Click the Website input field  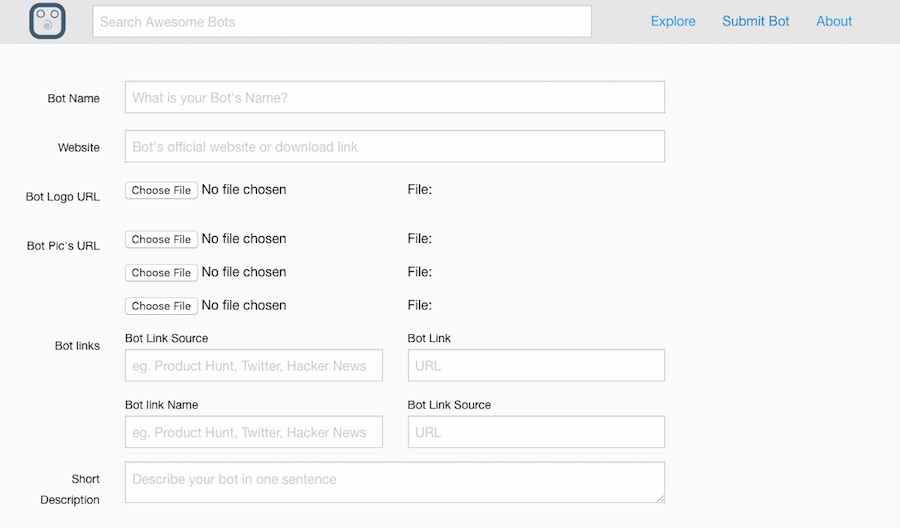pos(394,146)
